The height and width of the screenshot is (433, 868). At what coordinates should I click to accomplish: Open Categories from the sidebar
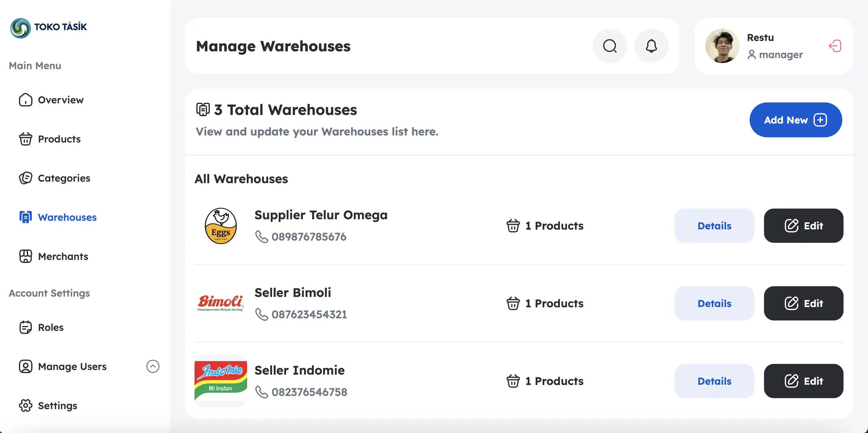pyautogui.click(x=64, y=178)
